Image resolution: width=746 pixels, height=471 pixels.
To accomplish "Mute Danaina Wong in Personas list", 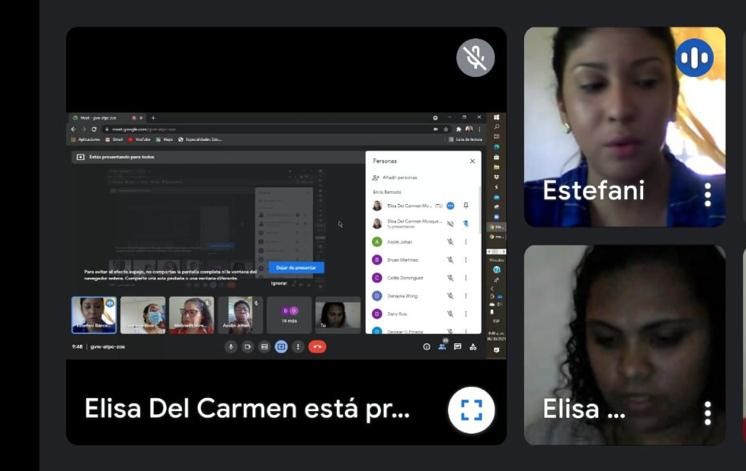I will [x=450, y=296].
